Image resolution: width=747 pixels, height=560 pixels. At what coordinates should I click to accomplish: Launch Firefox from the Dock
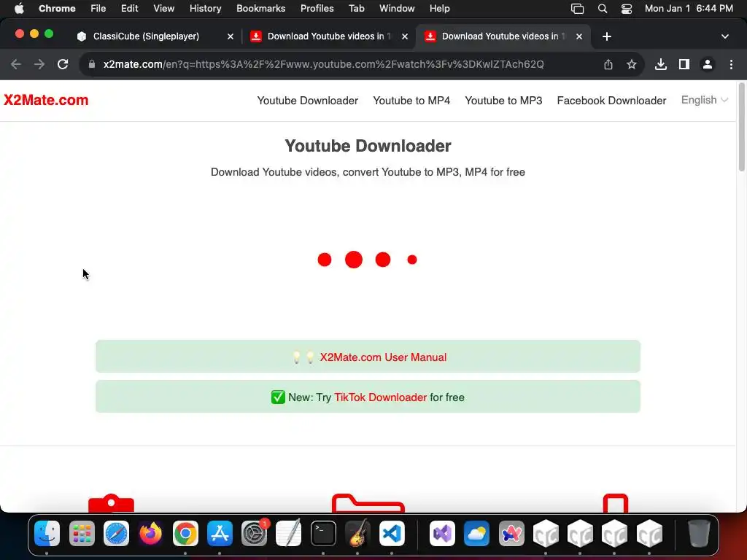pos(150,533)
